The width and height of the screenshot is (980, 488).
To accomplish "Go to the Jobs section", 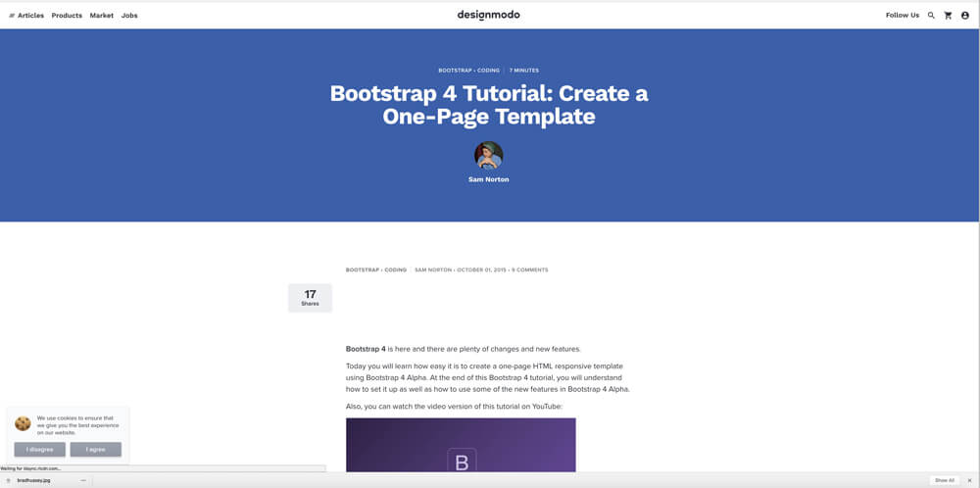I will [129, 16].
